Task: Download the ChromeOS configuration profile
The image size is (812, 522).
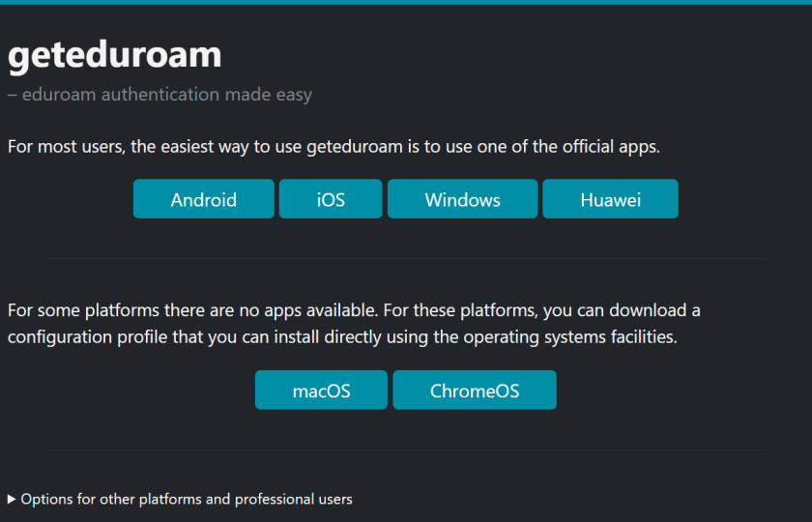Action: tap(475, 390)
